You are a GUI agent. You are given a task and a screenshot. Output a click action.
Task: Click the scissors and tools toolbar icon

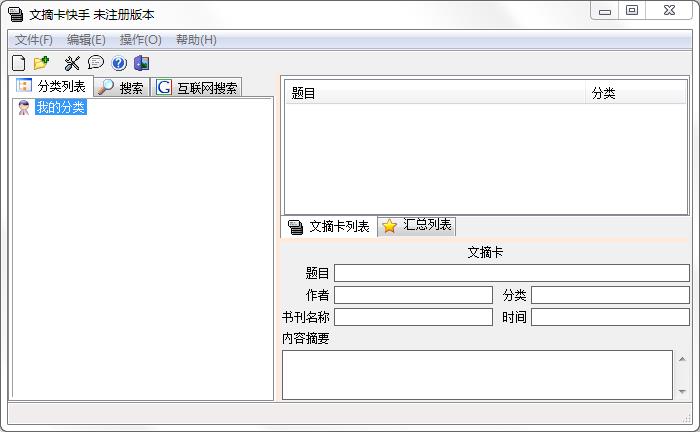point(72,63)
